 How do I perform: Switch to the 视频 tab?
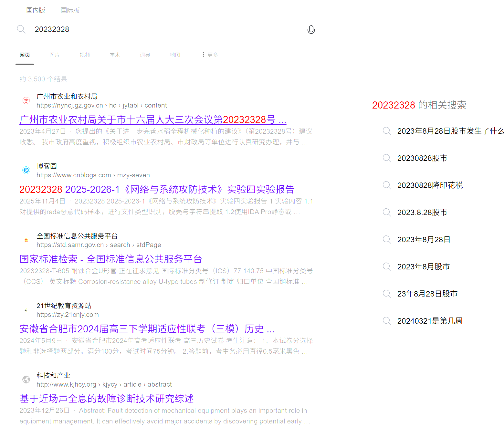[x=84, y=55]
